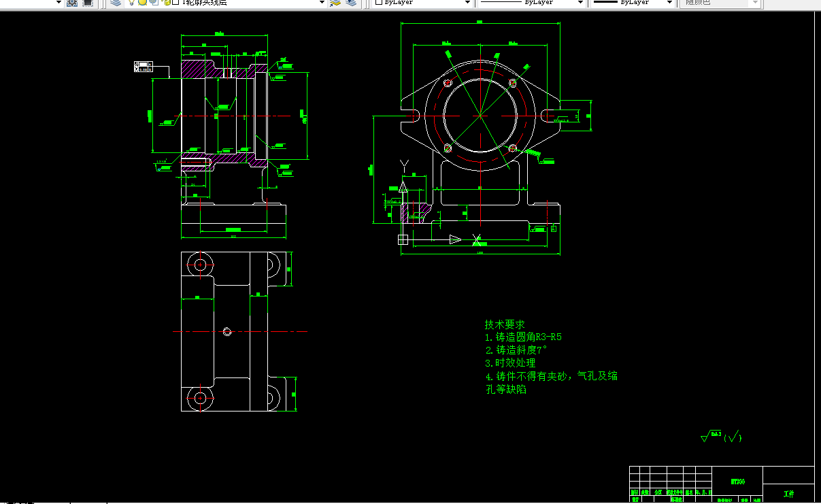Click the UCS origin square box
The image size is (821, 504).
[403, 239]
